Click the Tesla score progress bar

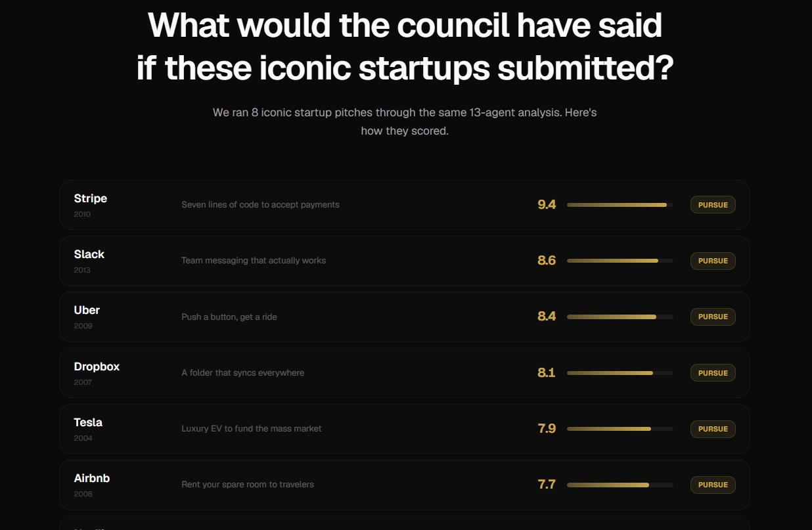pyautogui.click(x=620, y=429)
